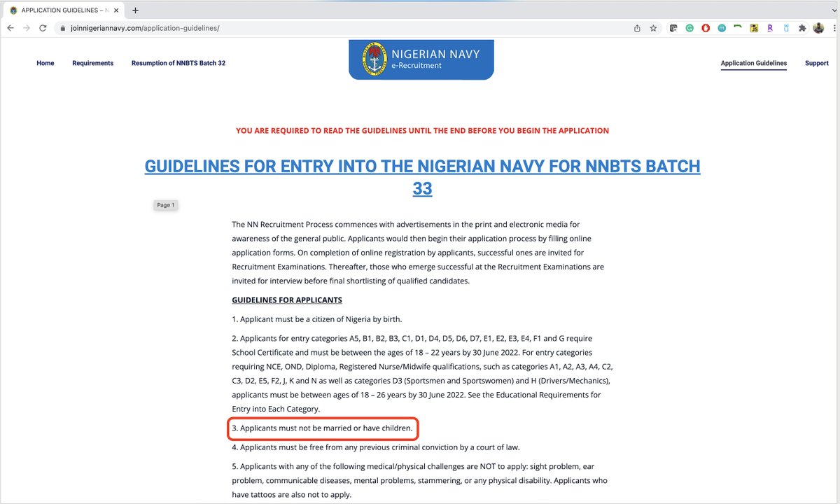Open the NNBTS Batch 33 guidelines heading link
Image resolution: width=840 pixels, height=504 pixels.
coord(422,177)
